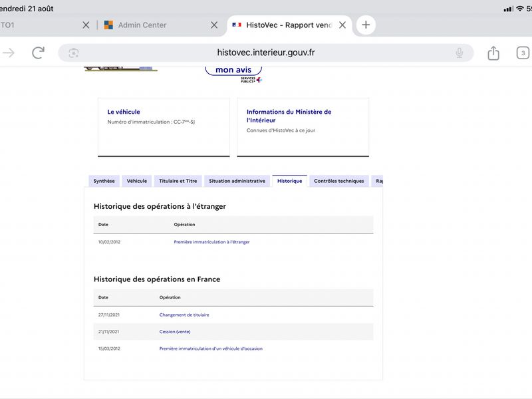Image resolution: width=532 pixels, height=399 pixels.
Task: Close the HistoVec tab
Action: coord(342,25)
